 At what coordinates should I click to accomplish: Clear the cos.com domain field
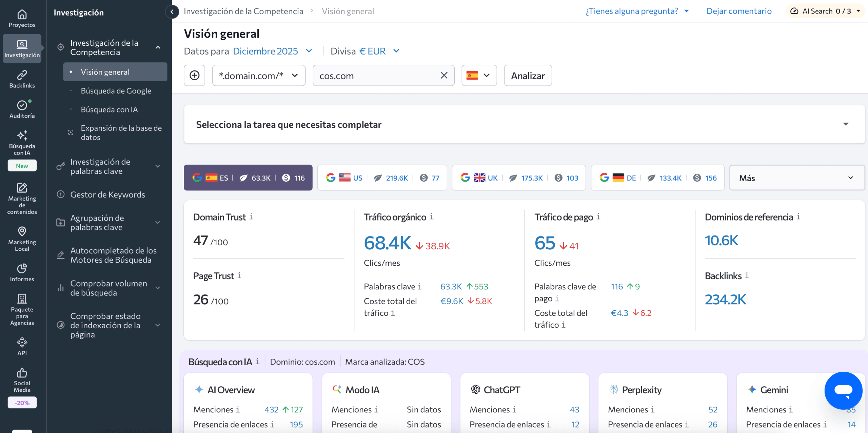pos(444,75)
